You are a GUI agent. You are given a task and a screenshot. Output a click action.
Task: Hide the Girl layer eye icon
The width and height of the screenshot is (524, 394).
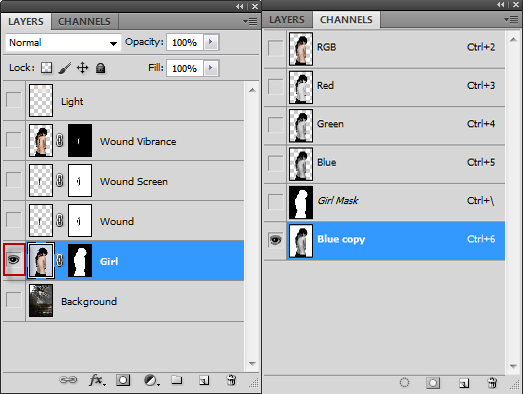[14, 260]
